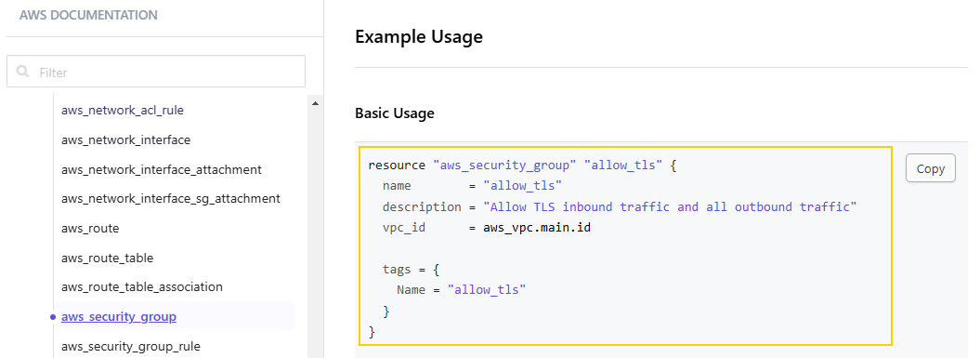
Task: Open aws_route_table sidebar link
Action: 107,258
